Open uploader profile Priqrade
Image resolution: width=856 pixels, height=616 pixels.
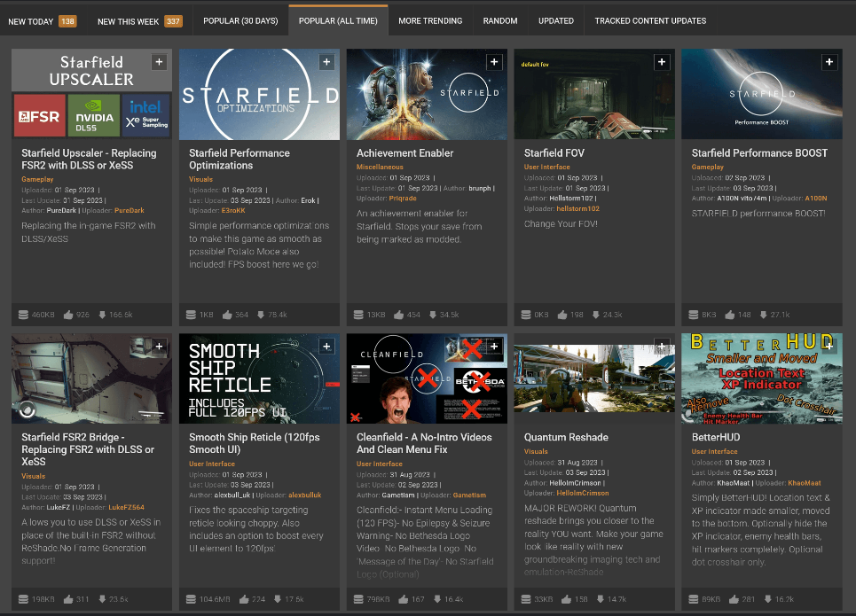pyautogui.click(x=403, y=198)
